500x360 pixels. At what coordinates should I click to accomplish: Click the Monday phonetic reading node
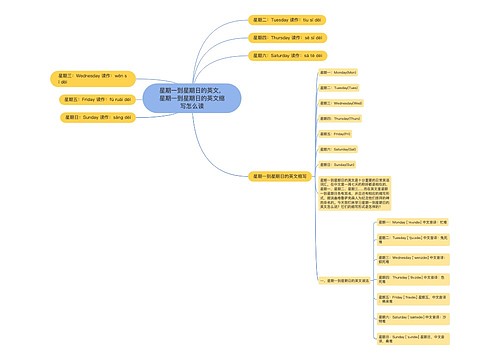pos(413,222)
